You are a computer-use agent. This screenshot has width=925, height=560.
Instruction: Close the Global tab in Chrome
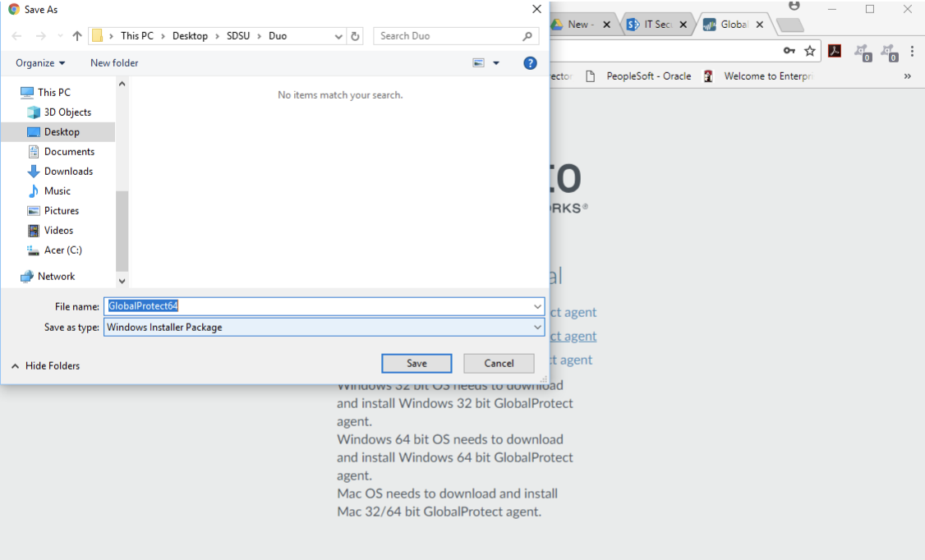click(x=760, y=25)
